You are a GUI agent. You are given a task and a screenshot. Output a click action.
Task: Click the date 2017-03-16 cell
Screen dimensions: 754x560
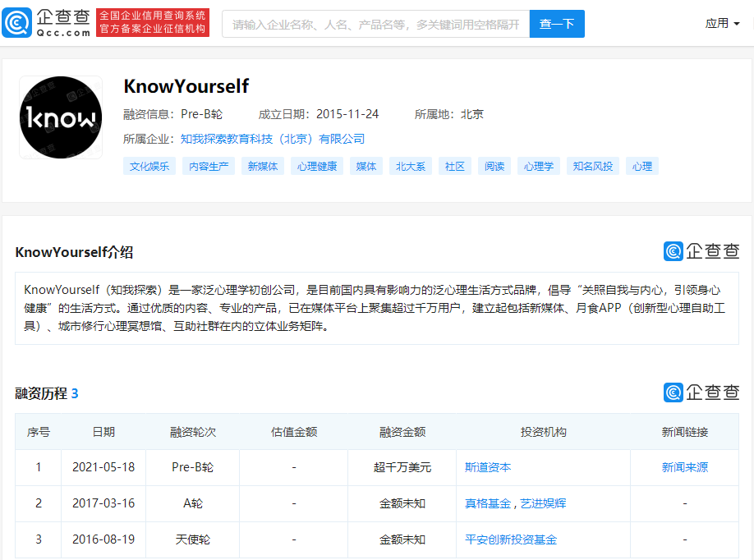coord(103,503)
